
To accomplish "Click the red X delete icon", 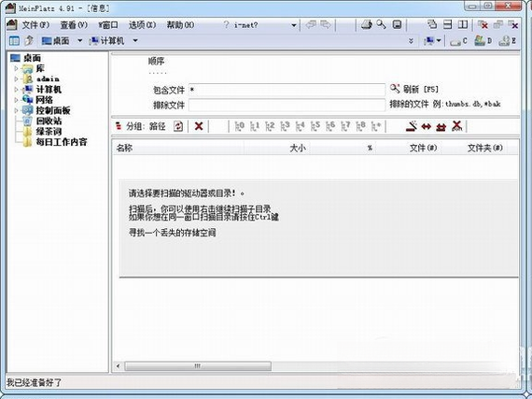I will (x=199, y=126).
